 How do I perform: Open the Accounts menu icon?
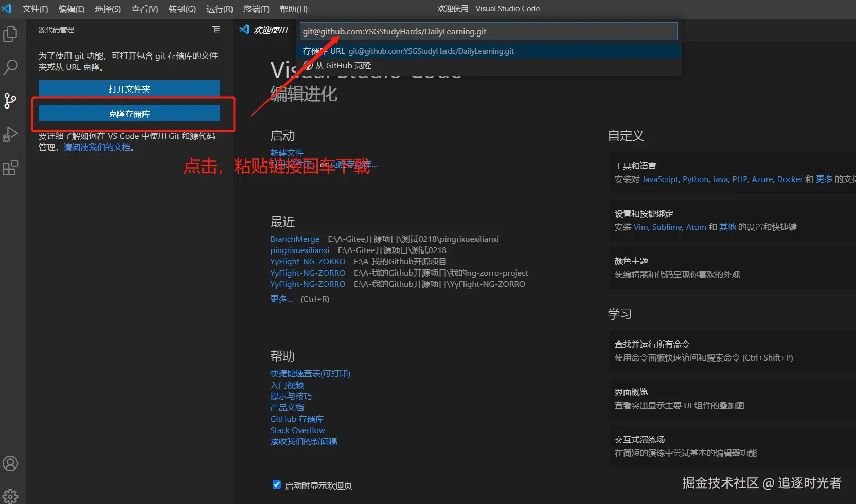10,463
